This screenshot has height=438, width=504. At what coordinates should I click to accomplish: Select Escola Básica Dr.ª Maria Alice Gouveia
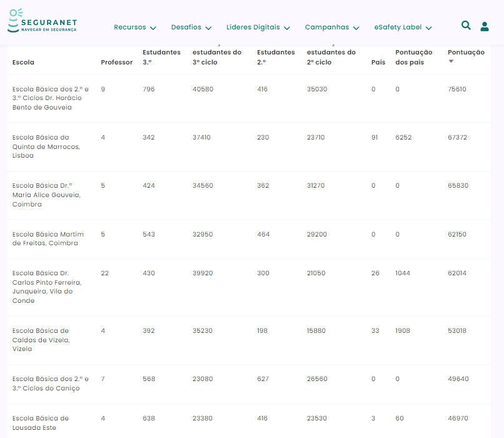coord(46,195)
